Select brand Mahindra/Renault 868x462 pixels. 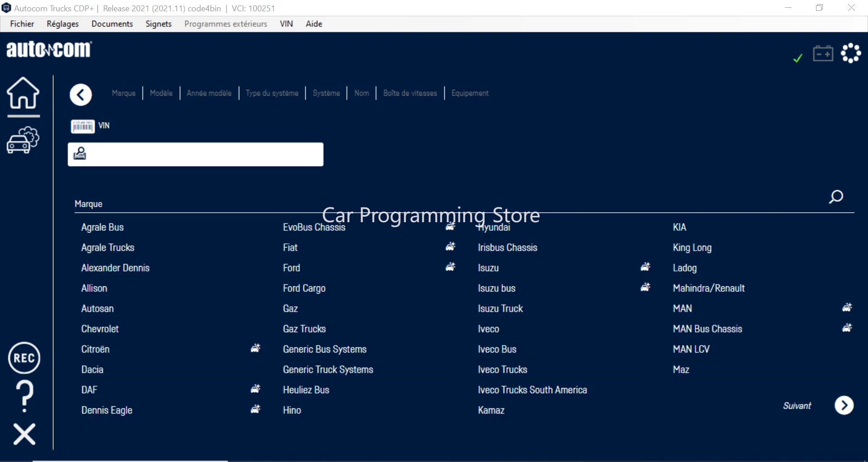click(709, 288)
